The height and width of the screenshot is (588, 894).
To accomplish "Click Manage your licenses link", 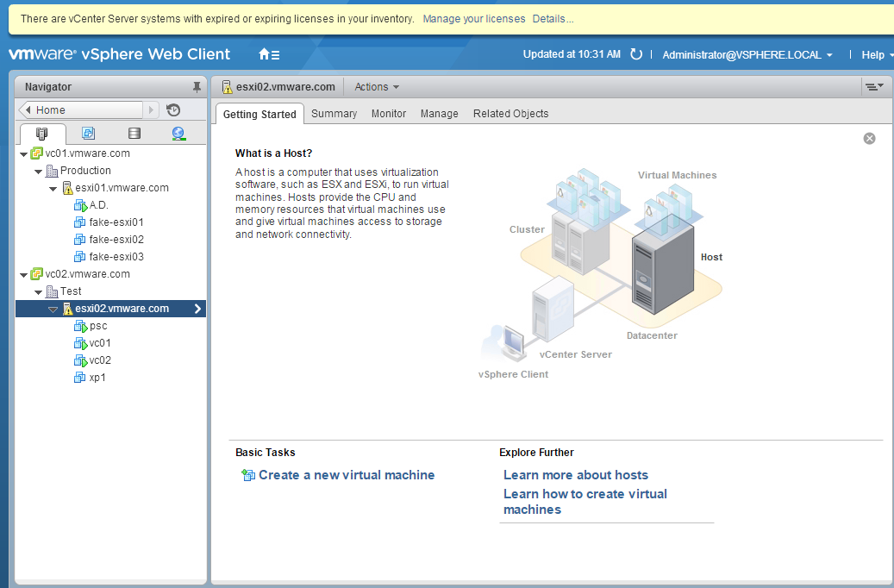I will pyautogui.click(x=474, y=19).
